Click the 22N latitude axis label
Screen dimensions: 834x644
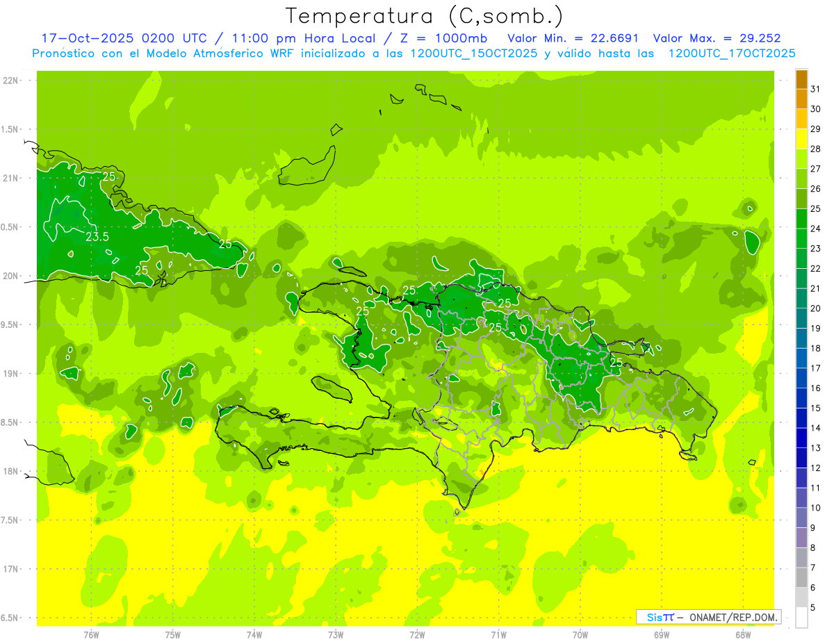tap(10, 81)
